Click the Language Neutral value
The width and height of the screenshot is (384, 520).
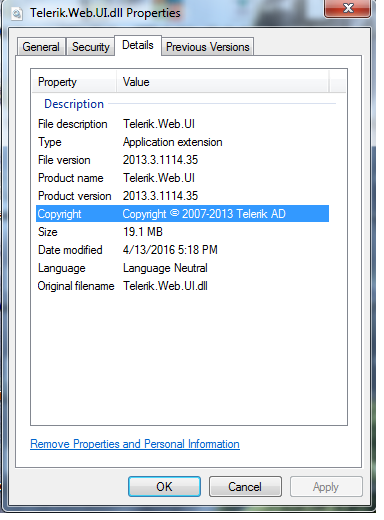click(165, 268)
